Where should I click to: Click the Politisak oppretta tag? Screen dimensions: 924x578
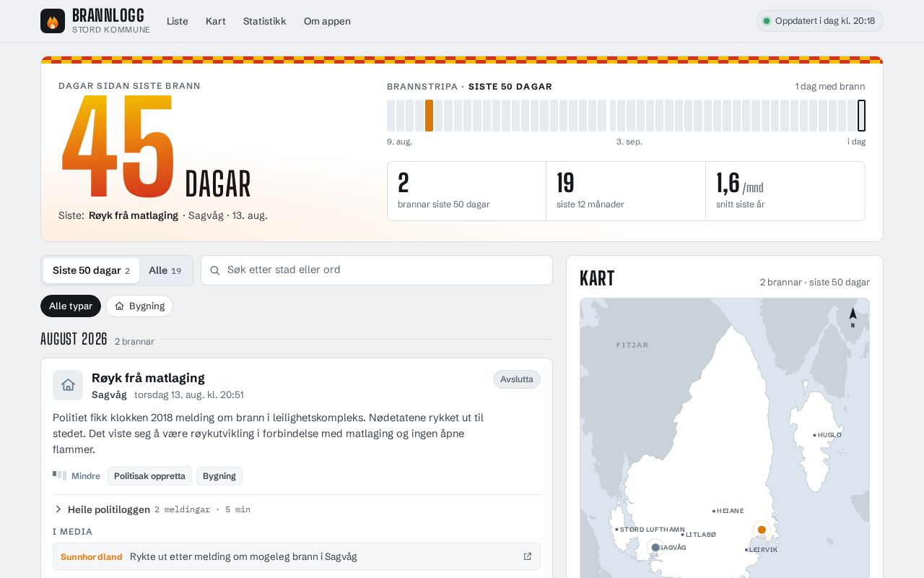pyautogui.click(x=149, y=476)
